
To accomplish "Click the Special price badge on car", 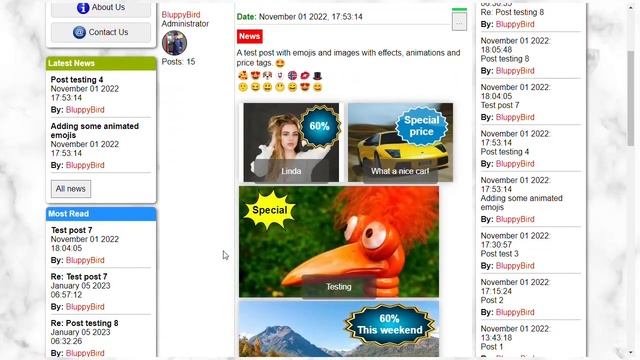I will point(421,126).
